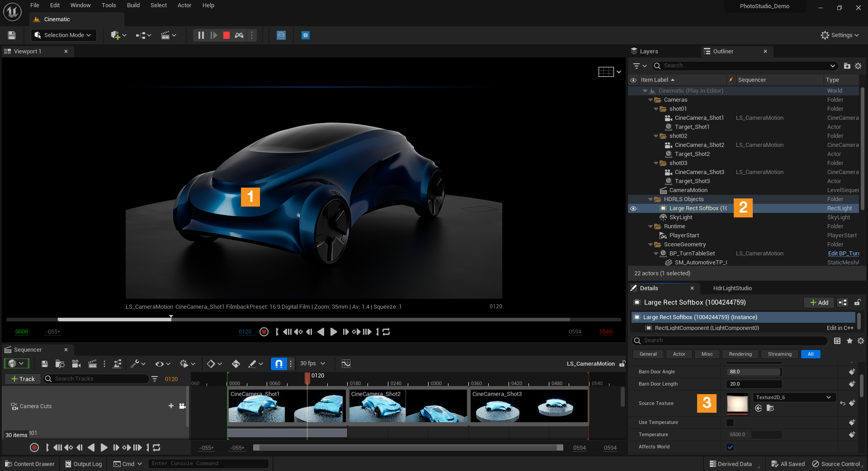This screenshot has height=471, width=868.
Task: Click the gamepad possess icon in toolbar
Action: [x=239, y=35]
